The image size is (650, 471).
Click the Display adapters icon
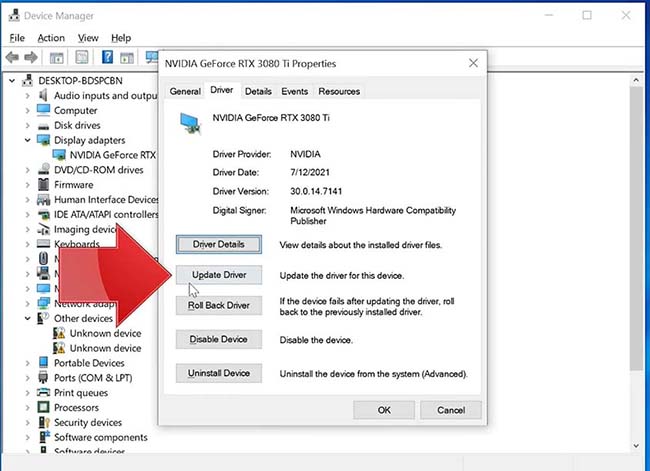tap(43, 140)
